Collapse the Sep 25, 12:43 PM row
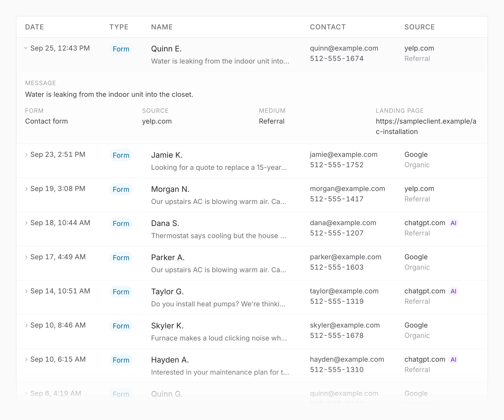 [x=26, y=48]
